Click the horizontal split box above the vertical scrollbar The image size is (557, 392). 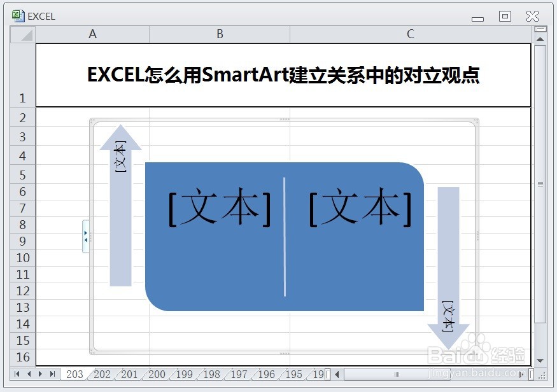click(540, 29)
